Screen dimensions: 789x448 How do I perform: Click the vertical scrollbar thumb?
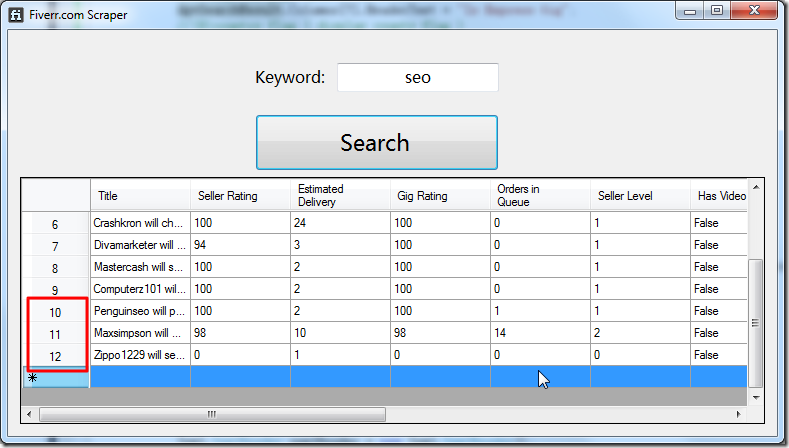755,323
